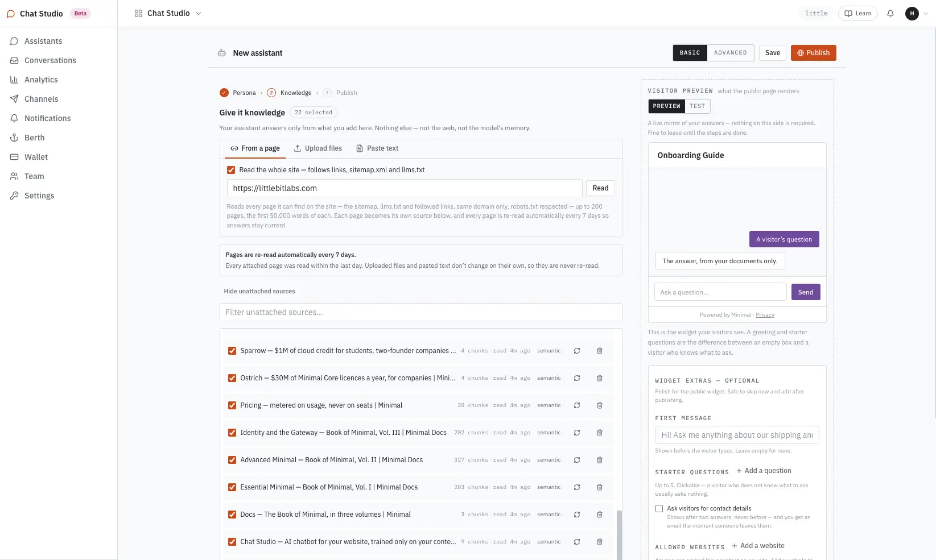
Task: Select the ADVANCED mode tab
Action: tap(731, 53)
